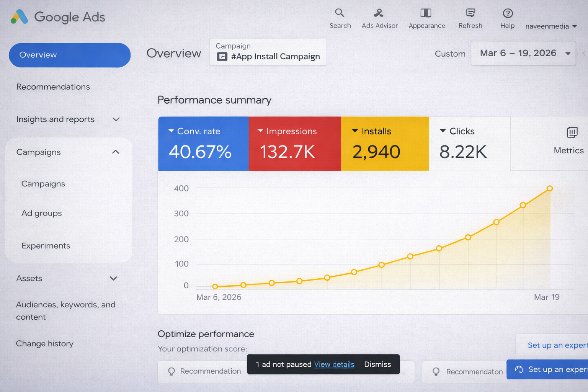Image resolution: width=588 pixels, height=392 pixels.
Task: Click the View details link
Action: click(334, 364)
